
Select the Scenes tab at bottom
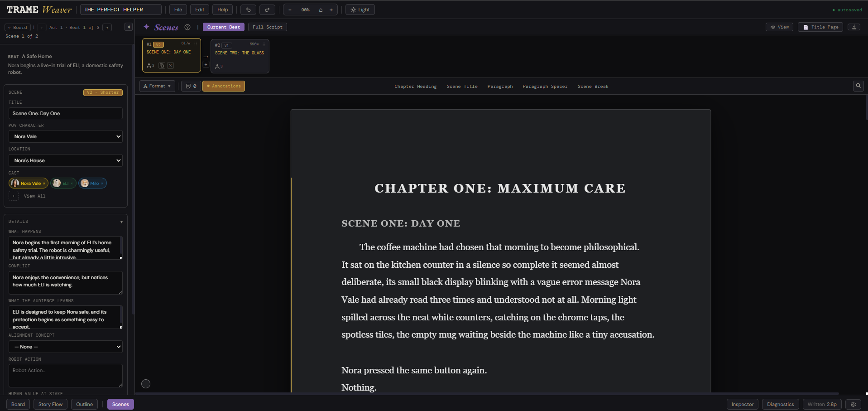(120, 404)
